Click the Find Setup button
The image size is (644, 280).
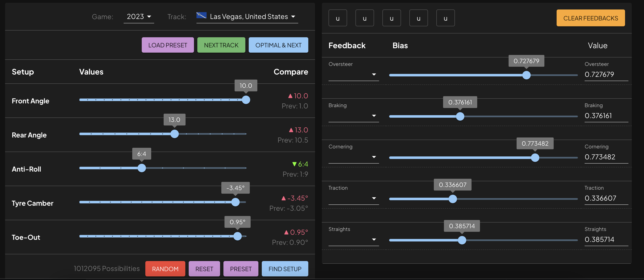click(x=285, y=269)
